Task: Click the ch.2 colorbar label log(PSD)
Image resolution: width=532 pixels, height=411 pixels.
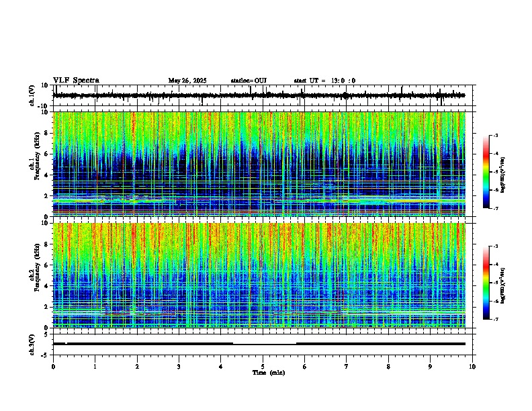Action: click(503, 285)
